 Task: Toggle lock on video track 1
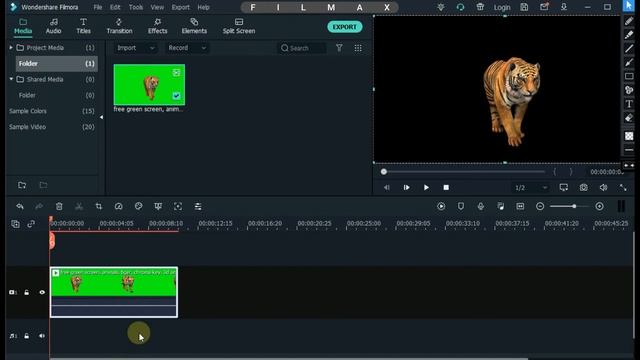click(x=27, y=293)
